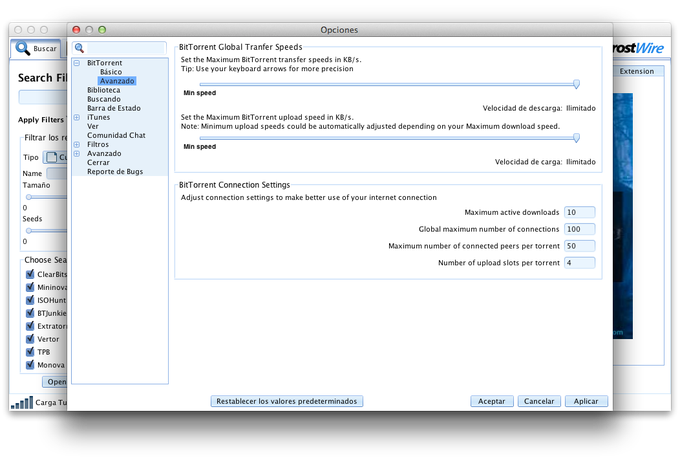Switch to Buscar tab in FrostWire window
Viewport: 680px width, 462px height.
[36, 48]
